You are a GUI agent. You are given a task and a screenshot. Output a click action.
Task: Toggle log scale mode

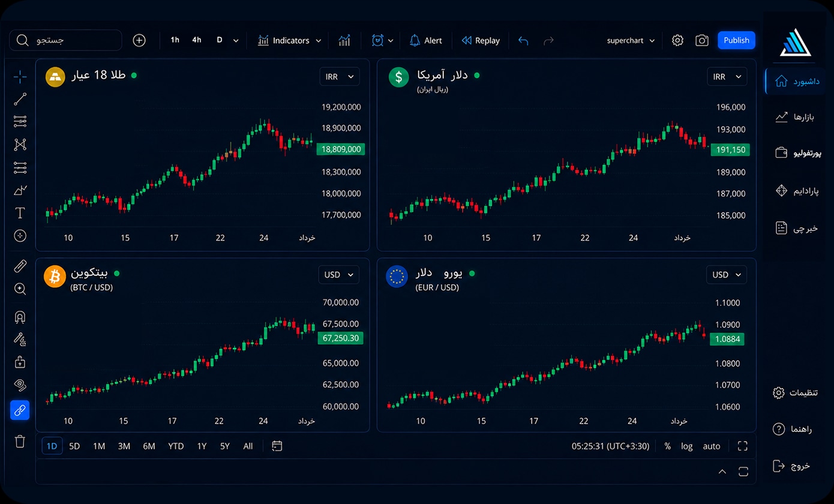tap(686, 446)
